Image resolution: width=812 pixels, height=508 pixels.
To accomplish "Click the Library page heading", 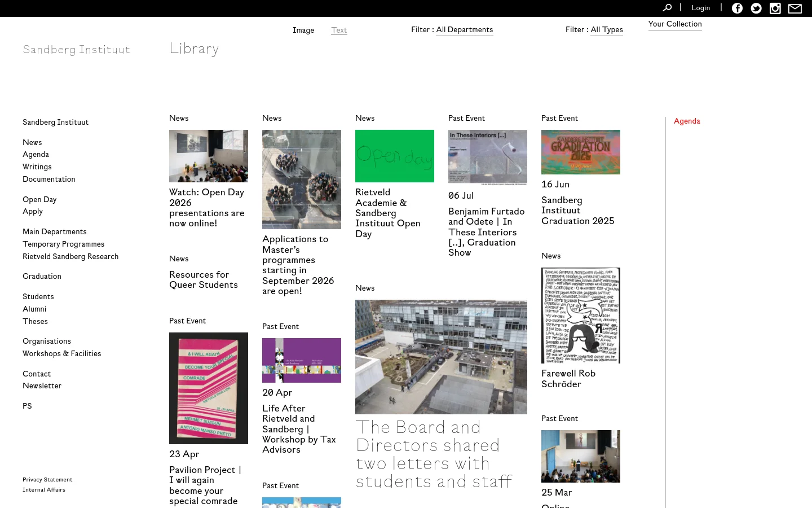I will coord(194,49).
